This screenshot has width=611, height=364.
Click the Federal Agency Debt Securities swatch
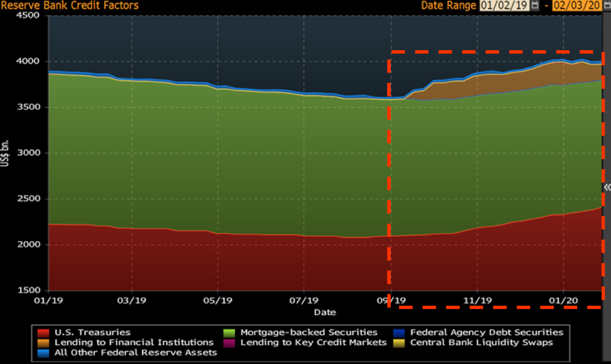pos(399,333)
